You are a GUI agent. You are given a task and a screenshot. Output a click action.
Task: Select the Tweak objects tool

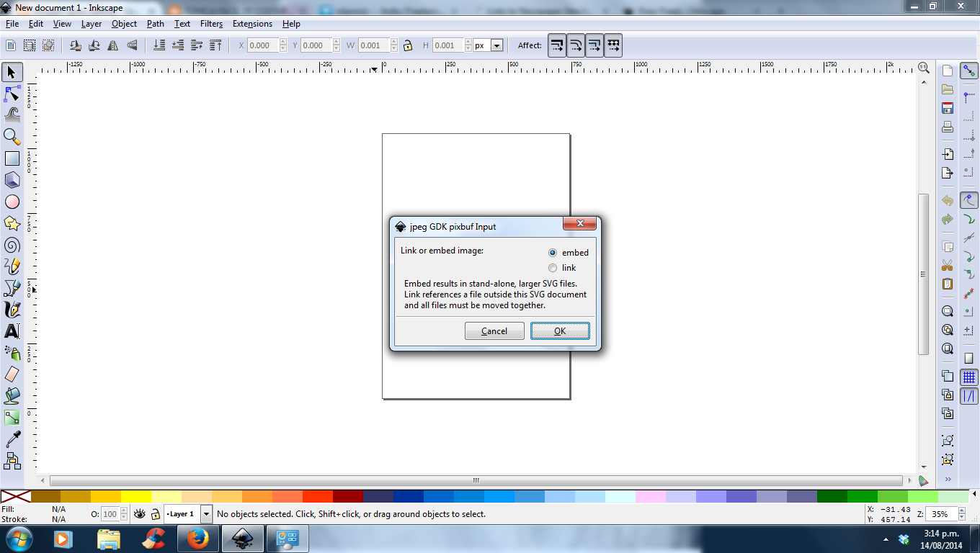[x=12, y=115]
